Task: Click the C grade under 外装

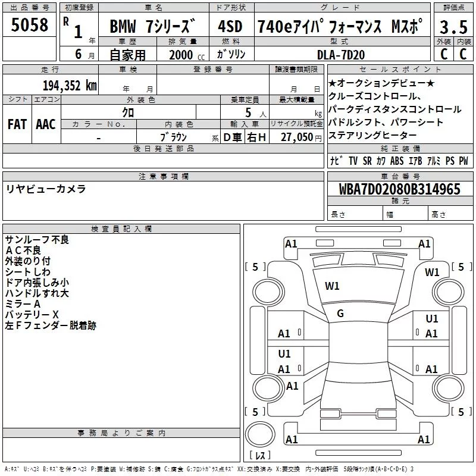Action: pos(444,54)
